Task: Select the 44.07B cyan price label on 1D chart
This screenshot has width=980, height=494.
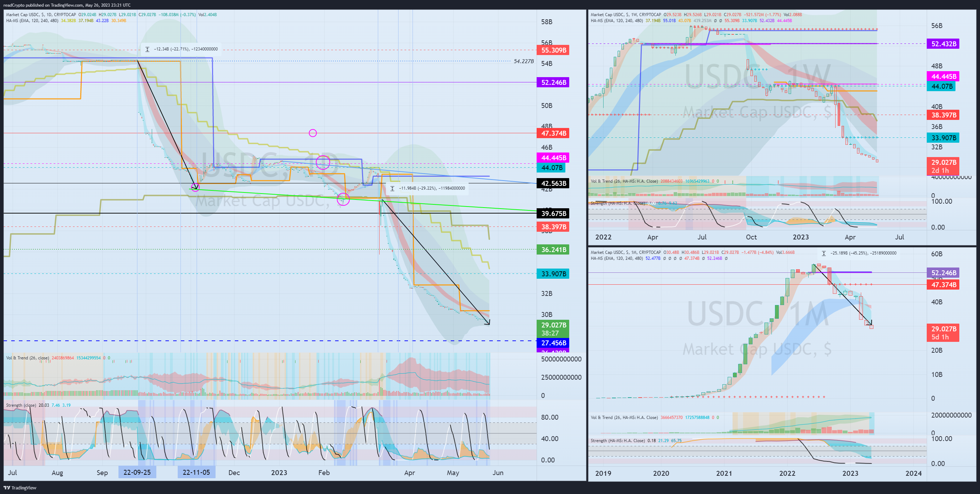Action: tap(551, 168)
